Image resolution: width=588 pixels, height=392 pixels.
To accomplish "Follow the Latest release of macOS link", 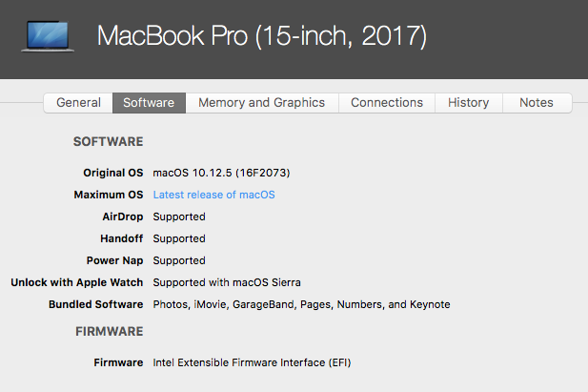I will pos(213,195).
